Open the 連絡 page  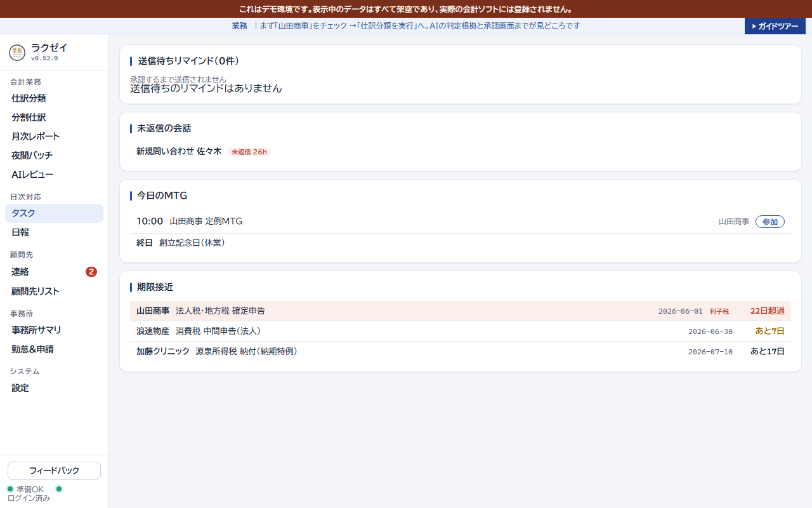click(54, 272)
